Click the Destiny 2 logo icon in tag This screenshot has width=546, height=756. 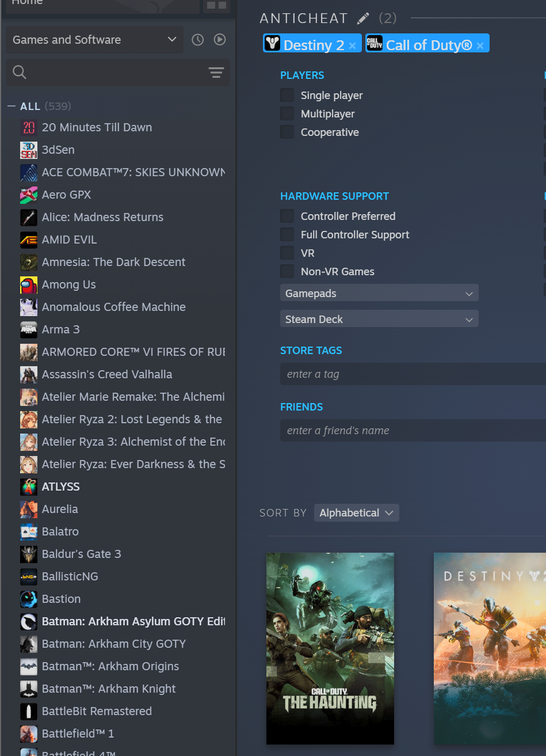click(273, 43)
